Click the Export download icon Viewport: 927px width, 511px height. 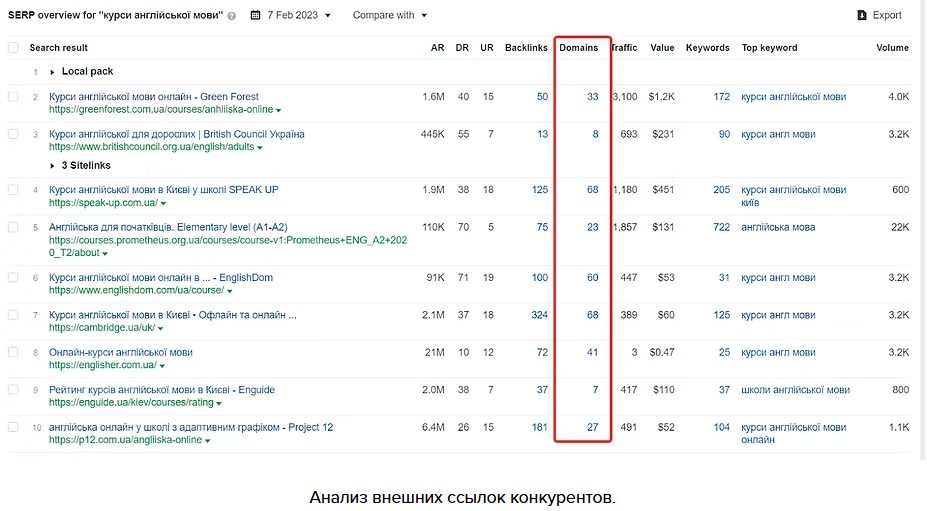pos(863,15)
